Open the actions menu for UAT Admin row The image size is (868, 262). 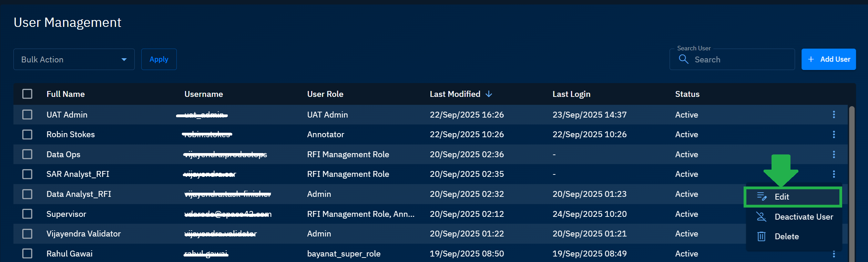834,114
